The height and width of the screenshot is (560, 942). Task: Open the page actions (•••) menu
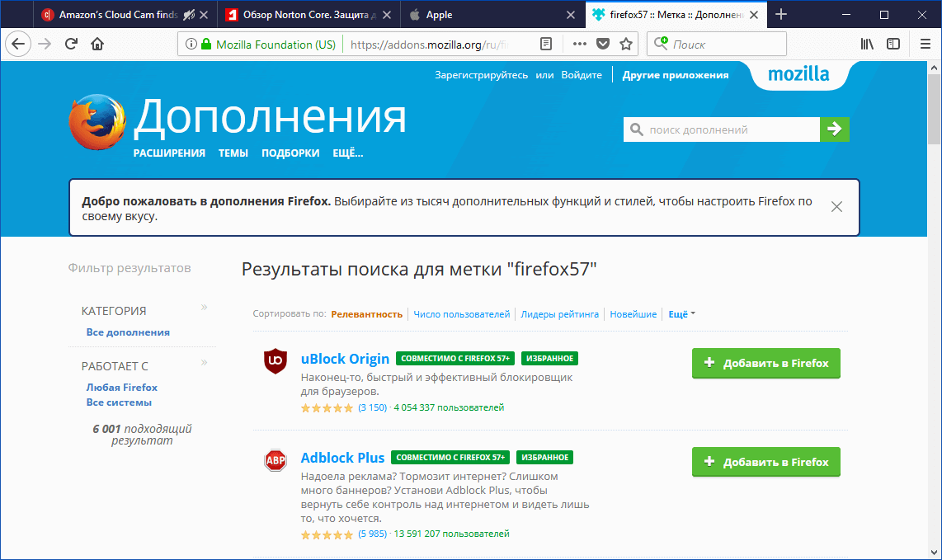(x=579, y=44)
